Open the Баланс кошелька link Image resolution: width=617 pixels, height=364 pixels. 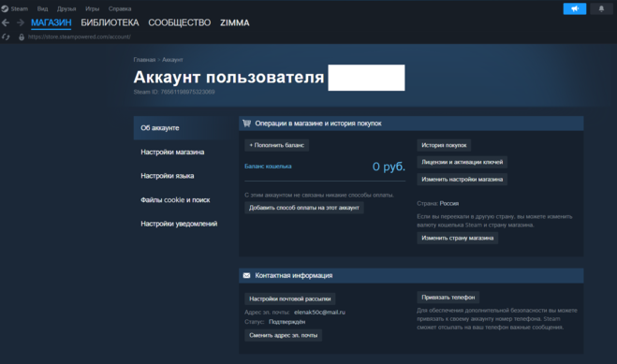[x=268, y=167]
